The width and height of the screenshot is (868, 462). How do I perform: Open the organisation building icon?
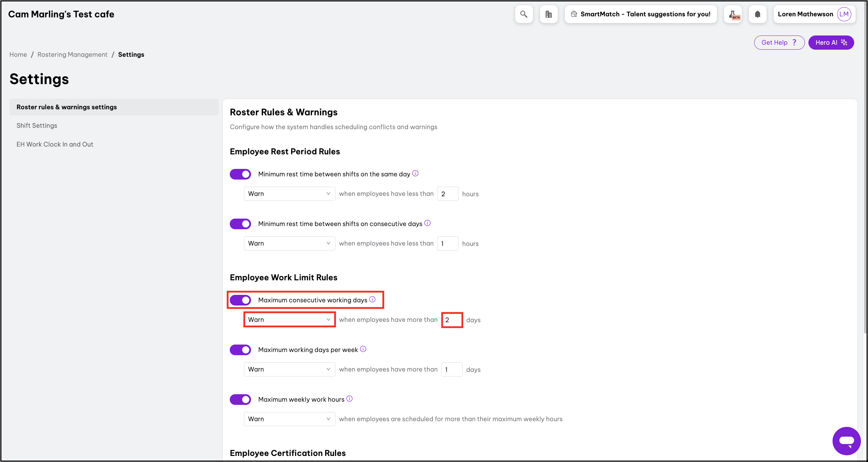(549, 14)
